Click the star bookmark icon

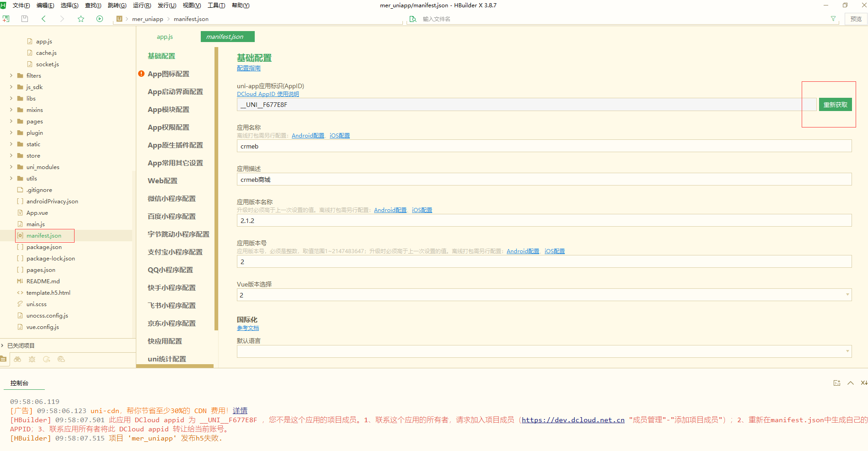point(81,19)
